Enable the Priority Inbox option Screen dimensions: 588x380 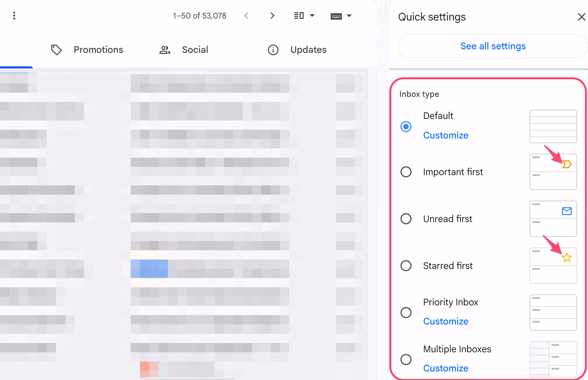(x=406, y=313)
